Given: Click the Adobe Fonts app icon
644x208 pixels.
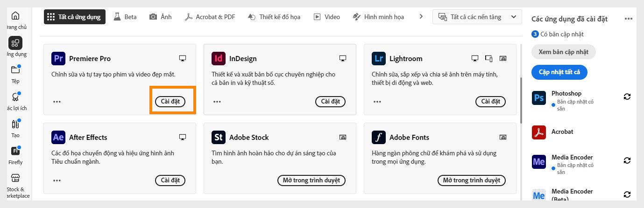Looking at the screenshot, I should (x=379, y=138).
